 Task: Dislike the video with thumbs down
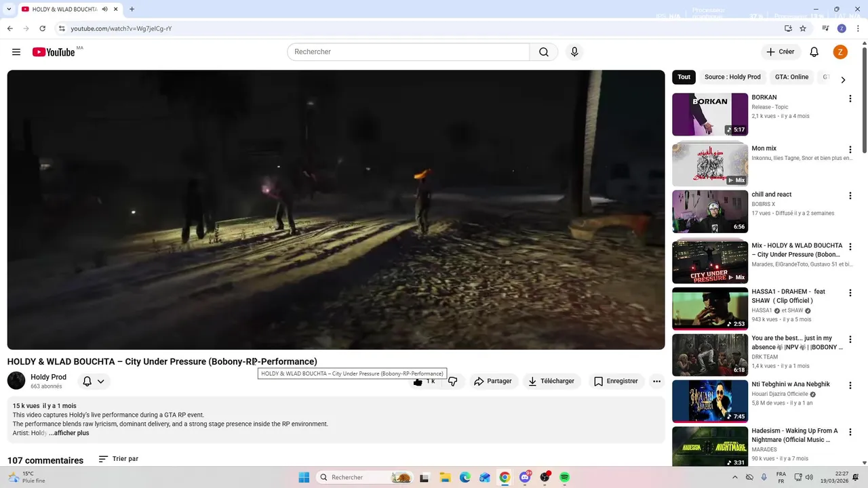pyautogui.click(x=453, y=382)
